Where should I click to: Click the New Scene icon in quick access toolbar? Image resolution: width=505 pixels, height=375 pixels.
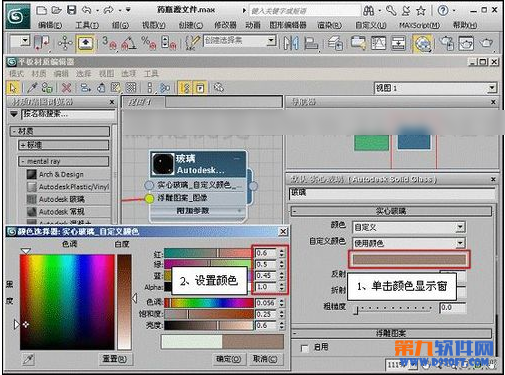pos(42,10)
